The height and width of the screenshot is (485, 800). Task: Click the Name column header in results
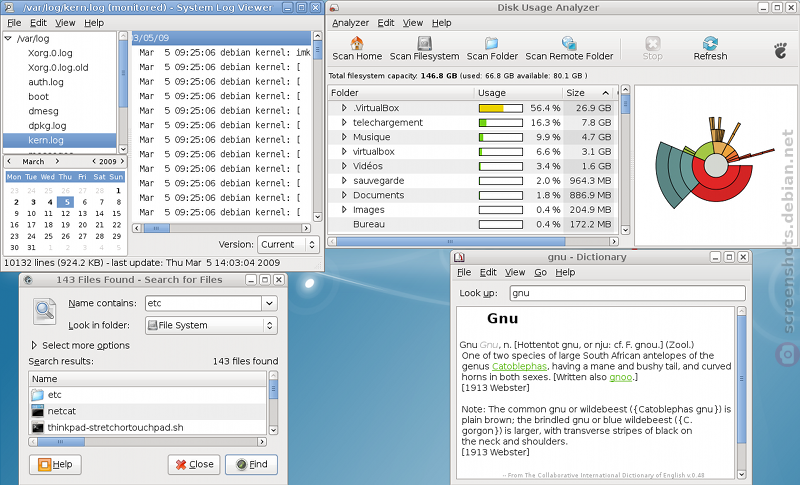(x=147, y=379)
